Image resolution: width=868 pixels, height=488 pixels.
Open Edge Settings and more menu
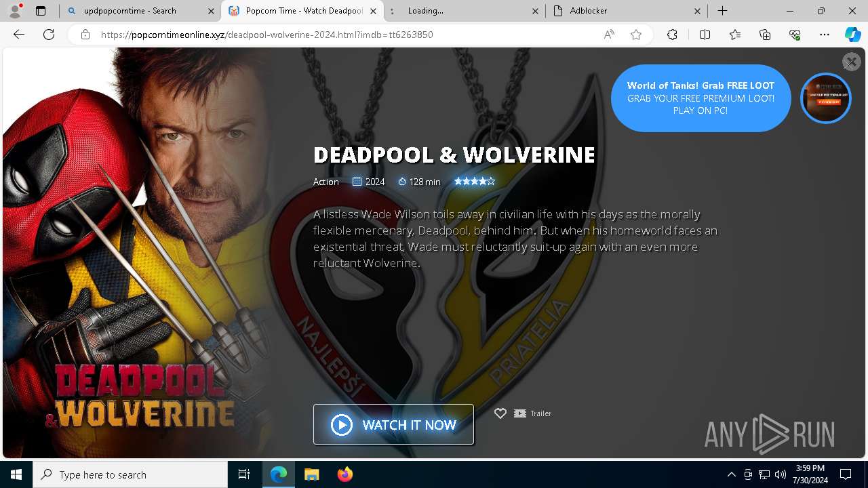coord(825,35)
